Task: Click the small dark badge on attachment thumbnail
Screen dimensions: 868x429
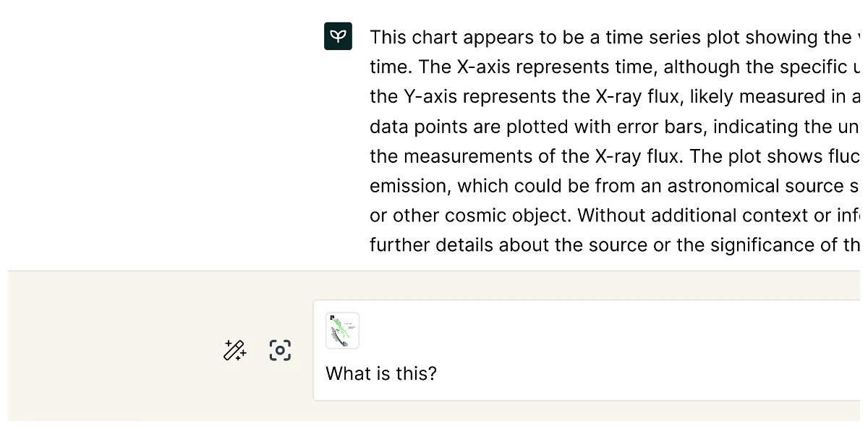Action: coord(331,318)
